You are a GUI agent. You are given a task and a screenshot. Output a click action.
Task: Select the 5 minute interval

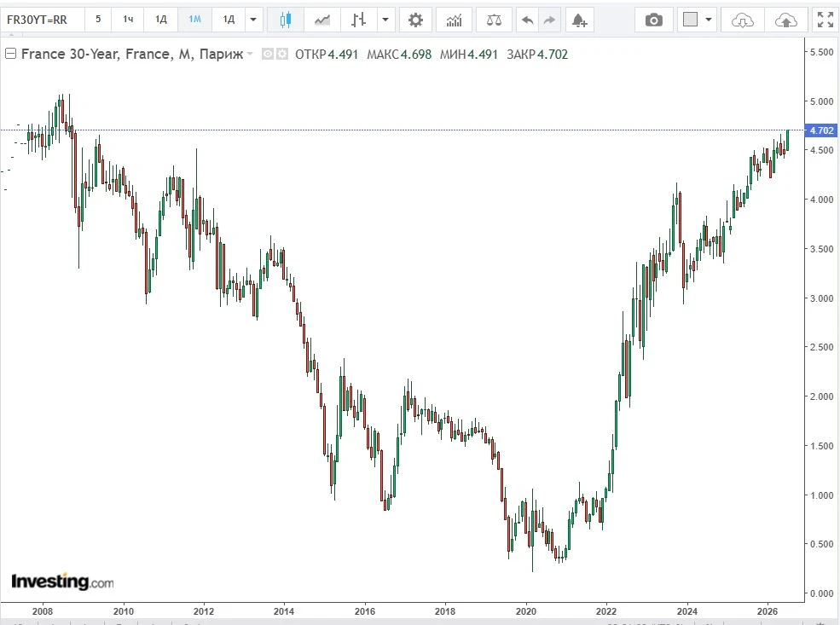pyautogui.click(x=98, y=20)
